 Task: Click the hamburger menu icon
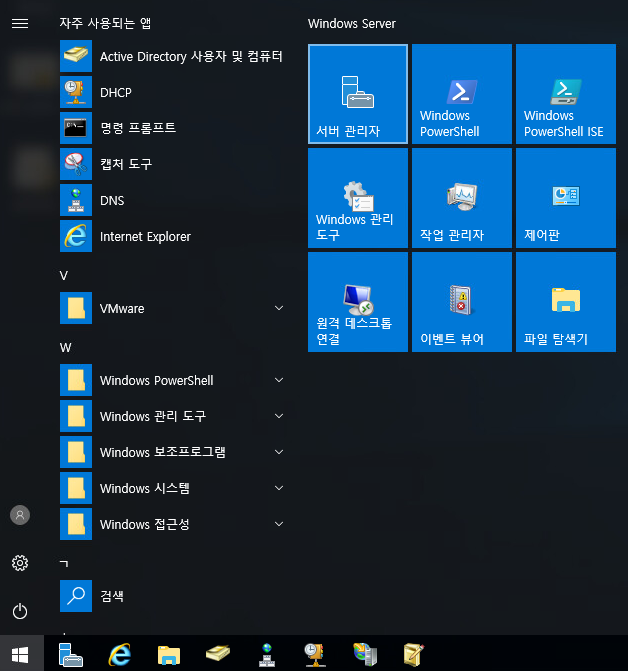(20, 24)
